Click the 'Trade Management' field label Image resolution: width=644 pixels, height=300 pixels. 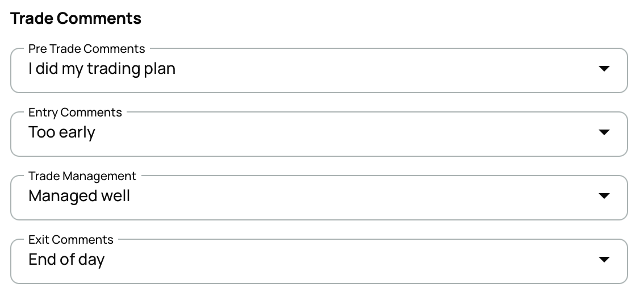(x=82, y=176)
